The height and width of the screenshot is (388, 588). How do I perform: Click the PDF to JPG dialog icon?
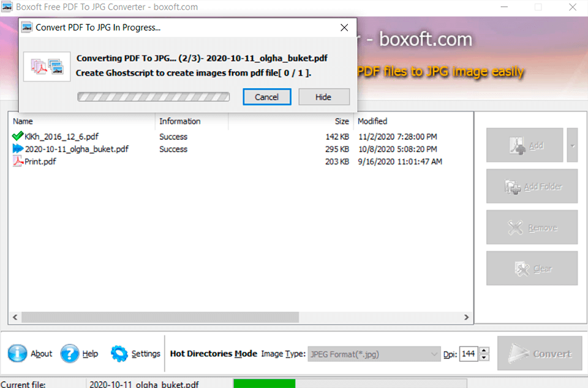point(47,67)
